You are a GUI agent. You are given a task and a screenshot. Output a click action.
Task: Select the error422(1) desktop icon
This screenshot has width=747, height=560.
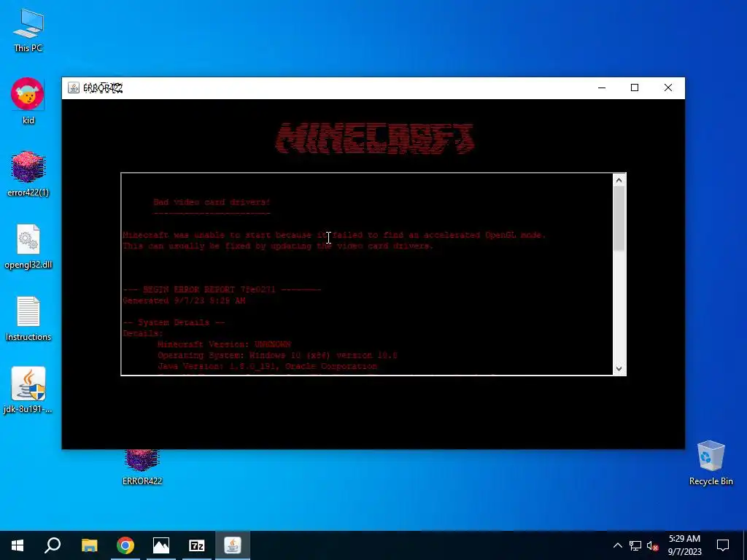tap(28, 174)
